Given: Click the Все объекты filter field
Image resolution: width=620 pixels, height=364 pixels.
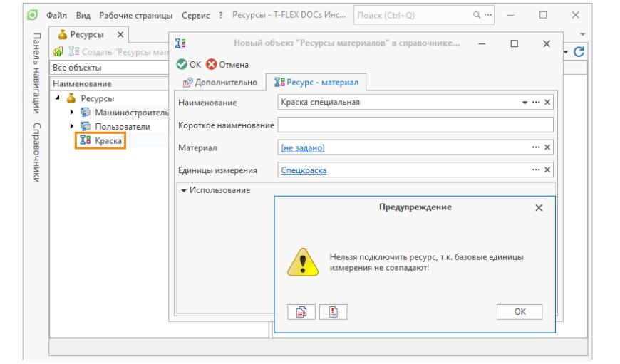Looking at the screenshot, I should [110, 68].
